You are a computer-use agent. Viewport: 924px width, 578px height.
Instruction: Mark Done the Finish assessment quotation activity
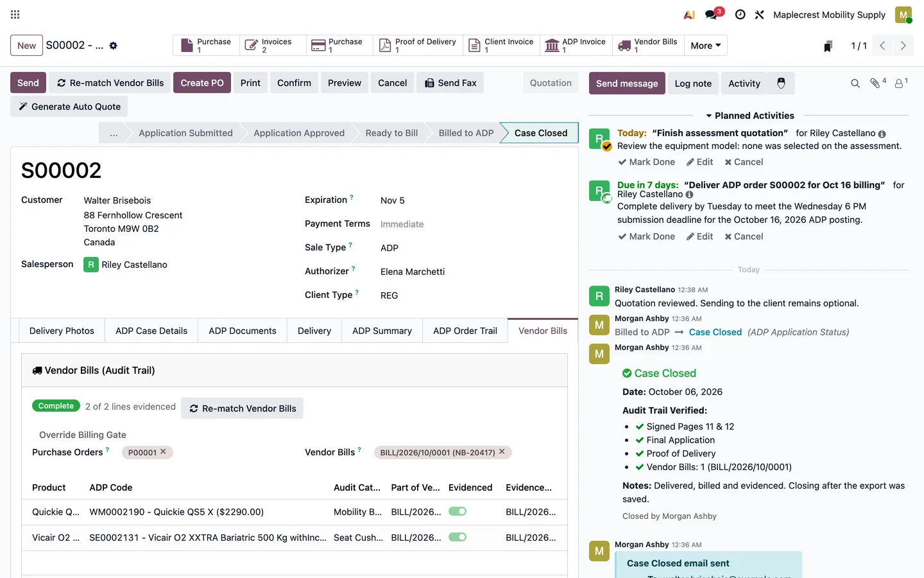(x=647, y=162)
